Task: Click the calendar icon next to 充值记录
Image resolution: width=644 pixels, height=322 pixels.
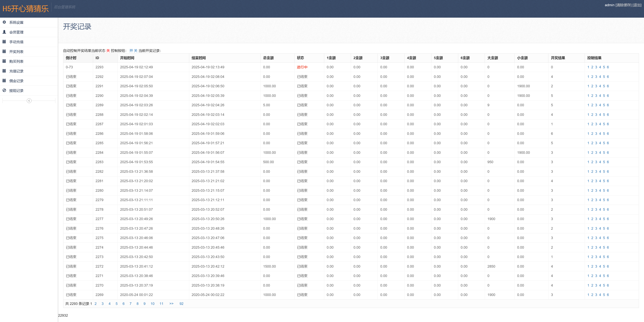Action: pyautogui.click(x=4, y=71)
